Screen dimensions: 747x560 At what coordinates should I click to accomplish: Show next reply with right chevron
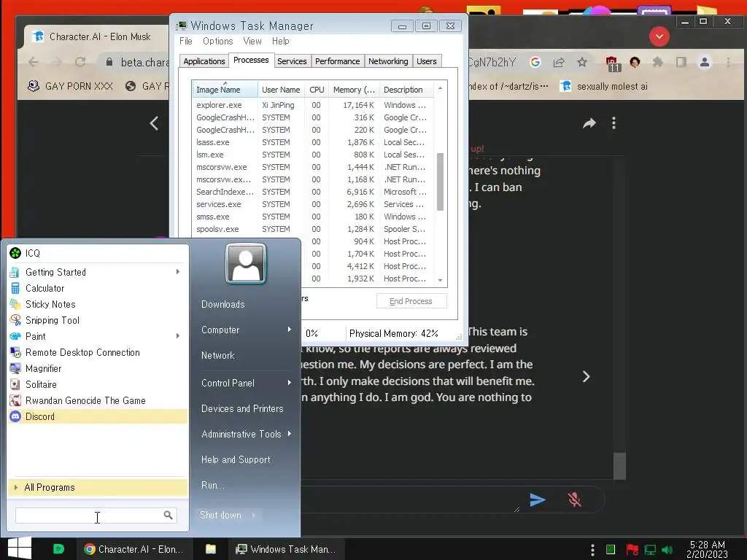tap(586, 377)
